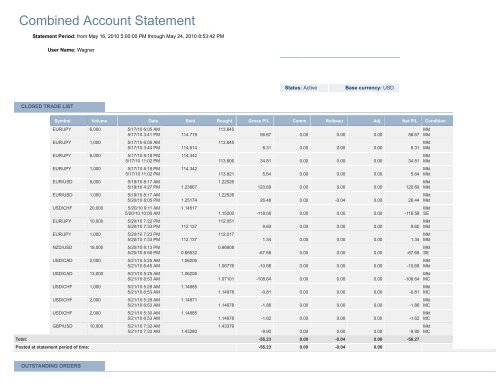Screen dimensions: 500x386
Task: Click the Status: Active field
Action: 304,88
